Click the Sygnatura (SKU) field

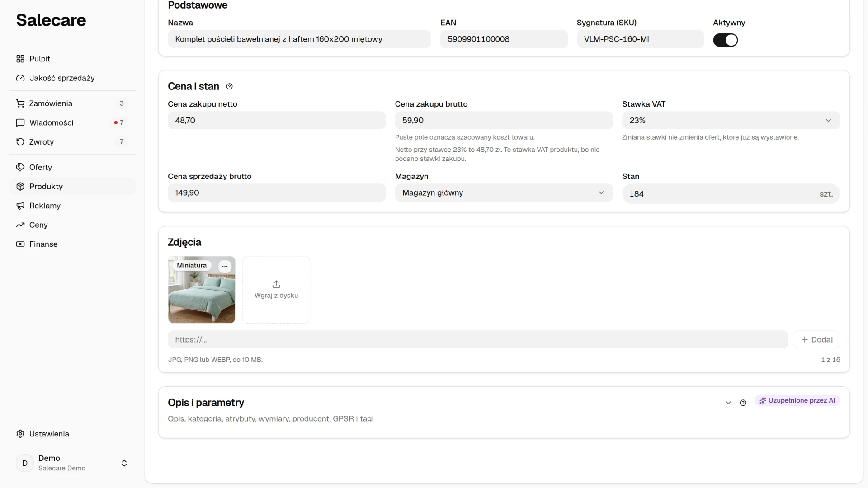[640, 39]
